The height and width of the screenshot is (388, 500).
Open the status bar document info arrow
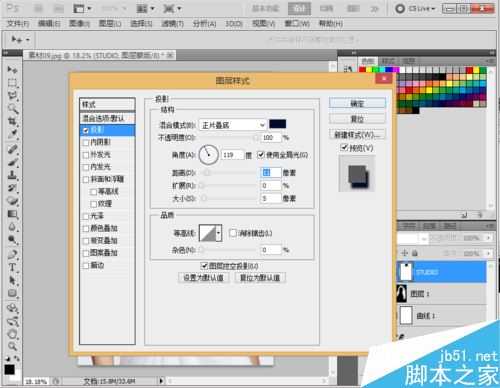coord(161,380)
